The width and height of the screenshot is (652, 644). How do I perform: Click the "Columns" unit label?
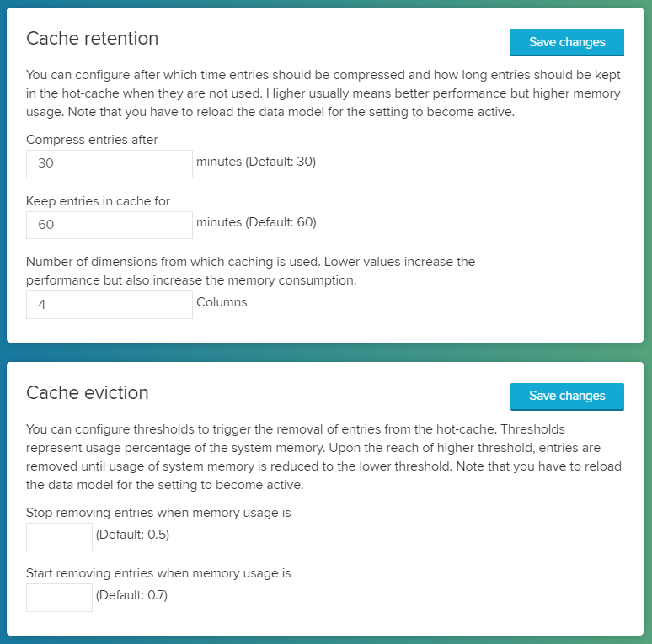click(222, 301)
